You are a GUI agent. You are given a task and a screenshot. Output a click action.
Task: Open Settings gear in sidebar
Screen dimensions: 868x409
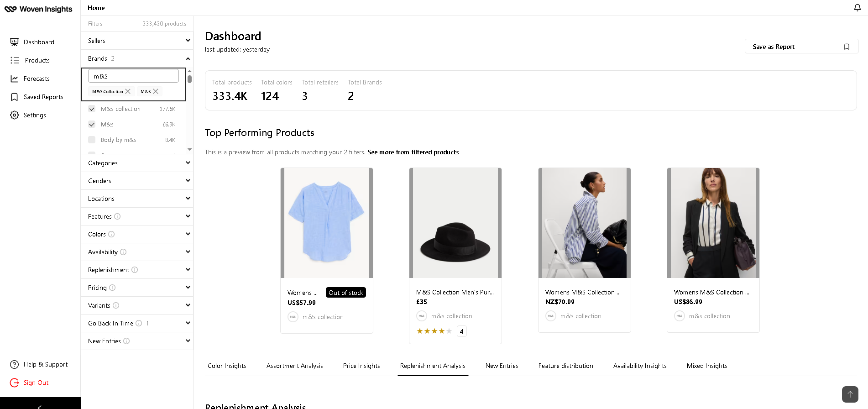pyautogui.click(x=15, y=115)
